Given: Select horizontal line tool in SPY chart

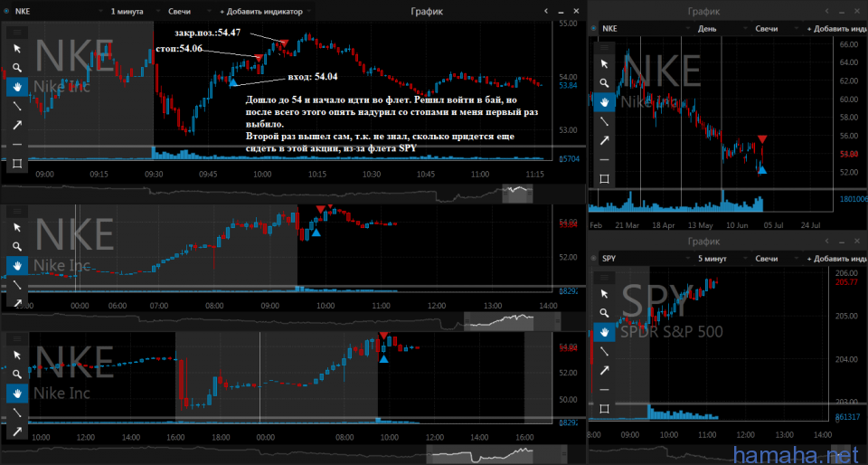Looking at the screenshot, I should coord(605,389).
